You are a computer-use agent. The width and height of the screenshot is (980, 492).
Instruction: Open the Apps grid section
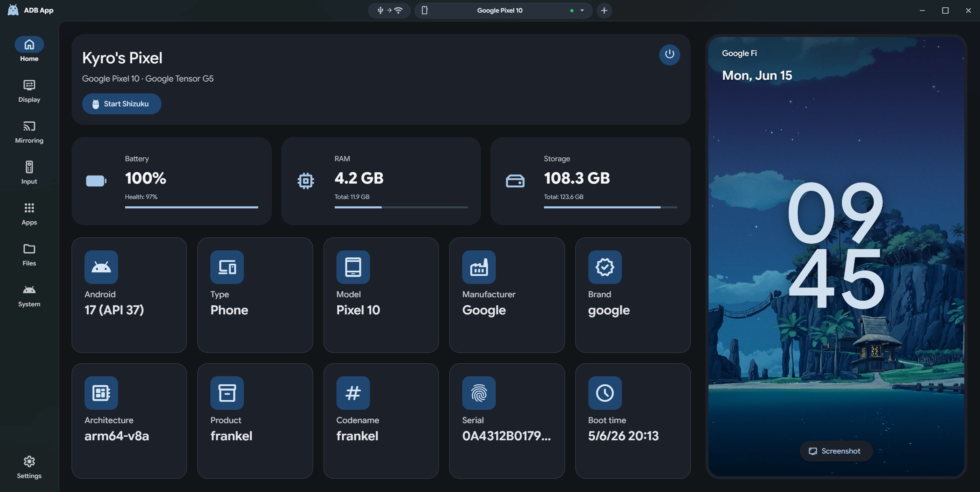[29, 214]
